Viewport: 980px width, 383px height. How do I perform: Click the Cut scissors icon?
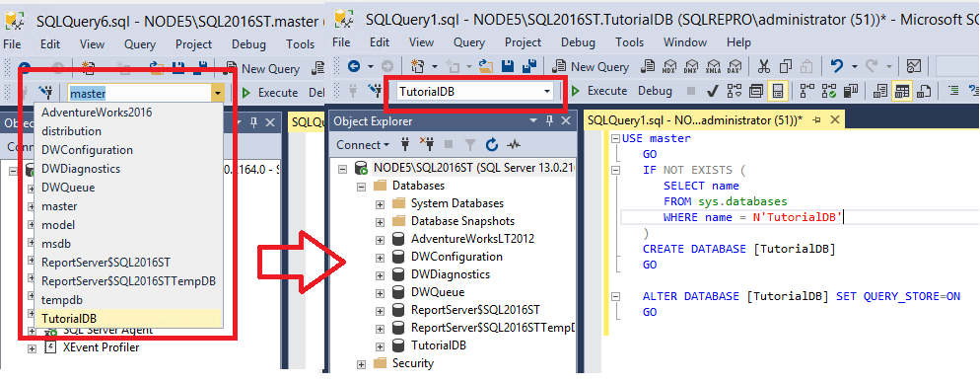[x=763, y=66]
